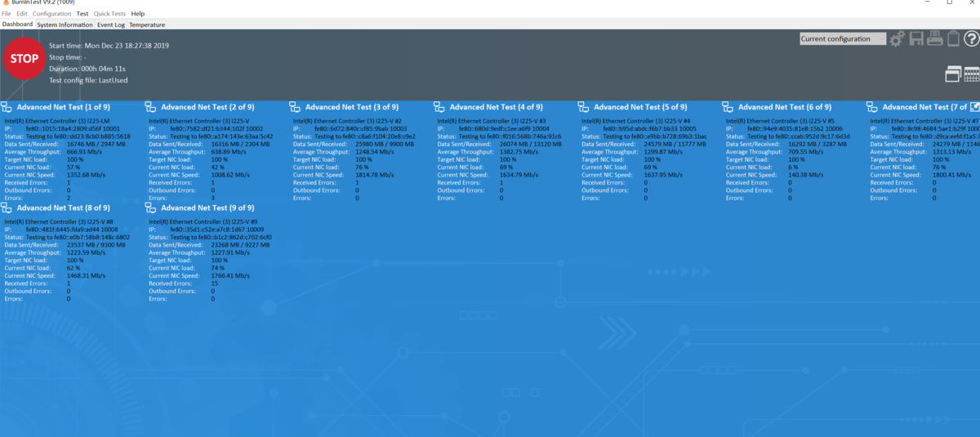The height and width of the screenshot is (437, 980).
Task: Click network icon of Advanced Net Test 4
Action: 439,107
